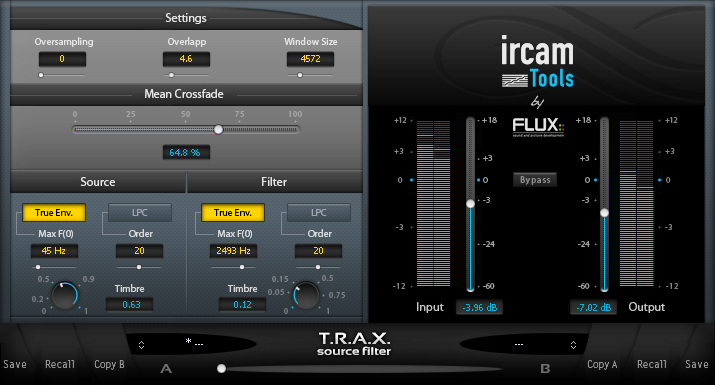715x385 pixels.
Task: Click the Source Max F(0) slider handle
Action: (x=38, y=267)
